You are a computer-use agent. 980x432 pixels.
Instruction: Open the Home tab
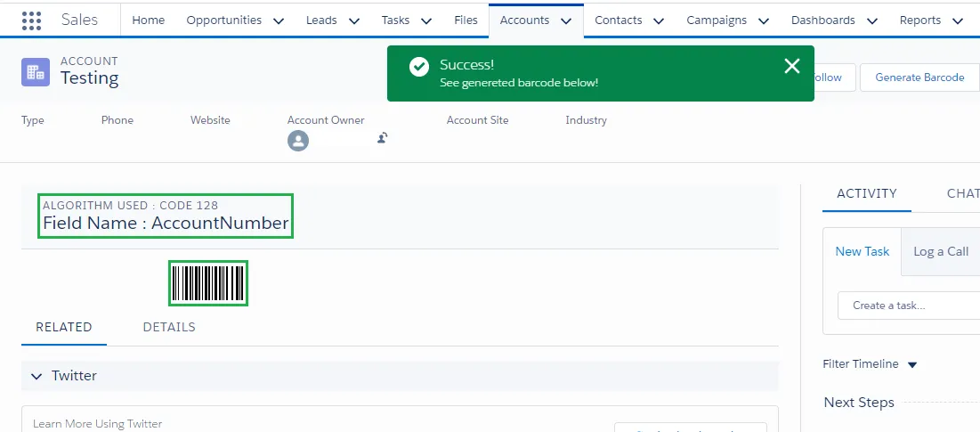[x=148, y=20]
